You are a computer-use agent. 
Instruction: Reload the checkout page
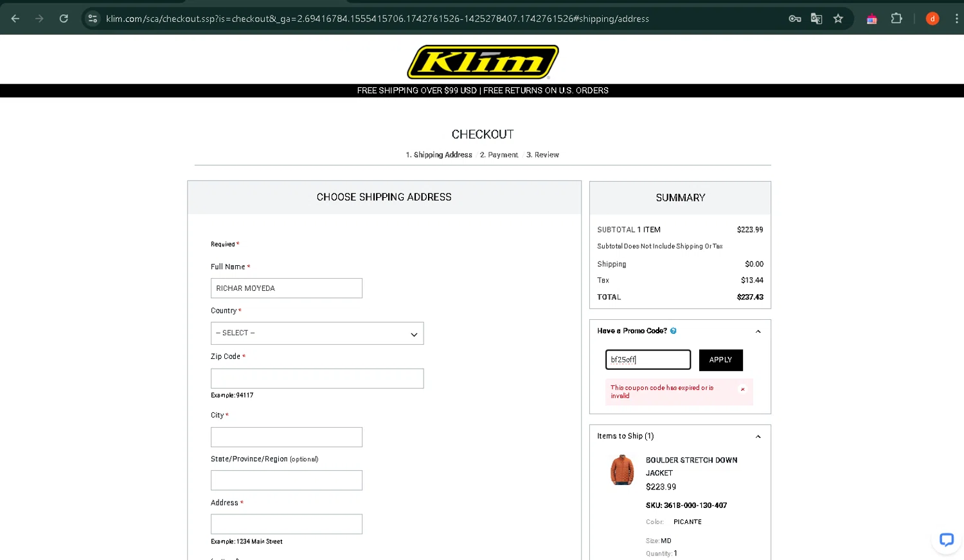[x=64, y=19]
